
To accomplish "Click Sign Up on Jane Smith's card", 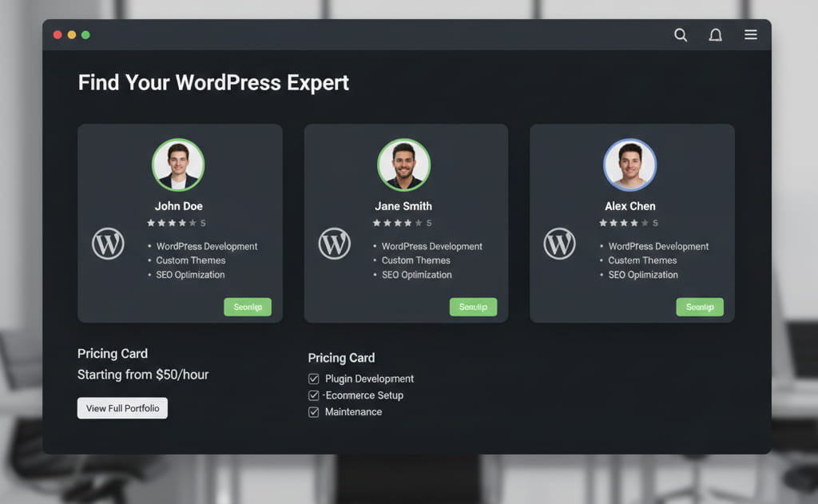I will 474,307.
